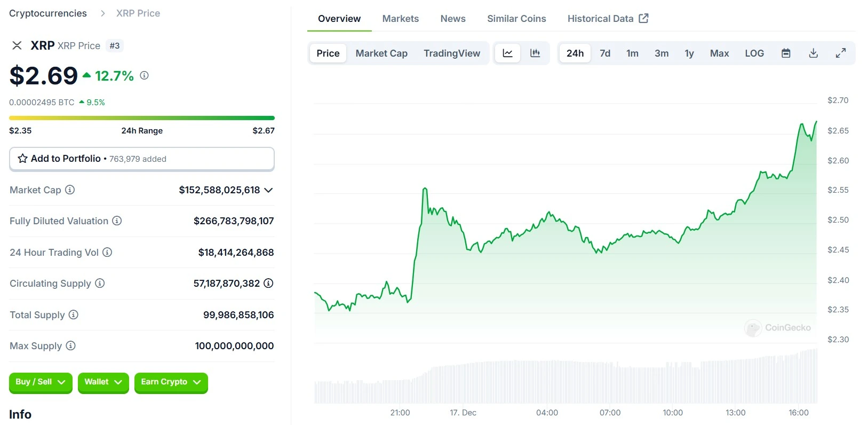Select 24h time range
Image resolution: width=868 pixels, height=425 pixels.
click(575, 53)
